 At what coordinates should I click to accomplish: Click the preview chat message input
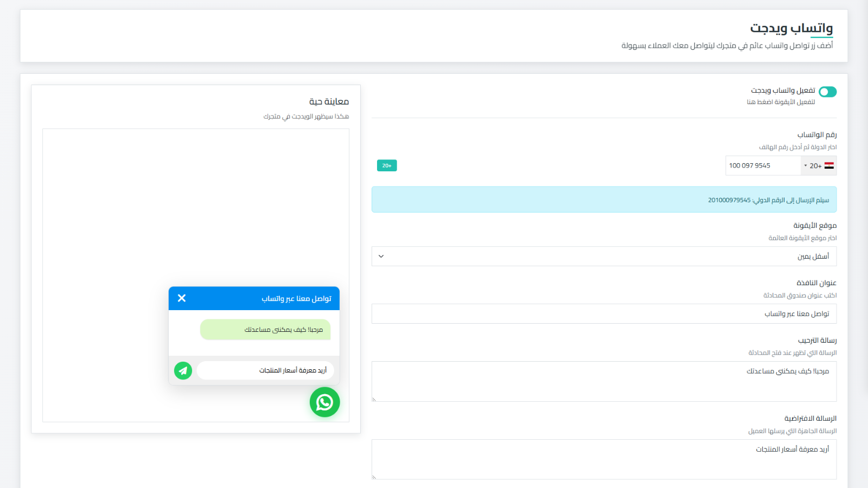point(265,370)
